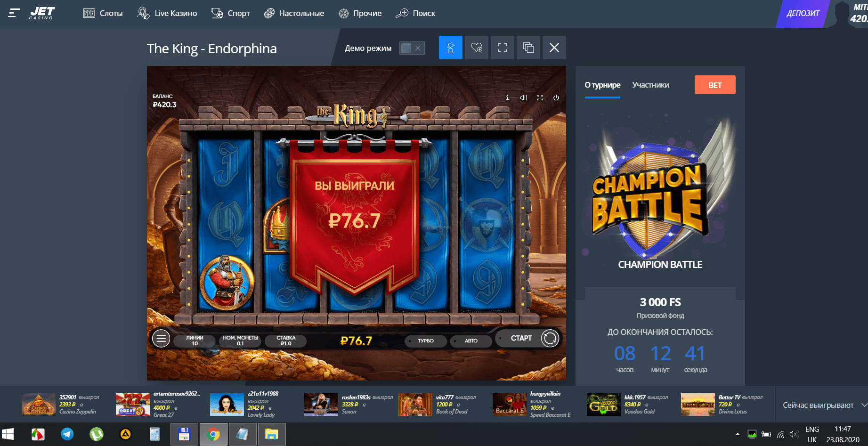Check the battery status tray icon

click(766, 434)
